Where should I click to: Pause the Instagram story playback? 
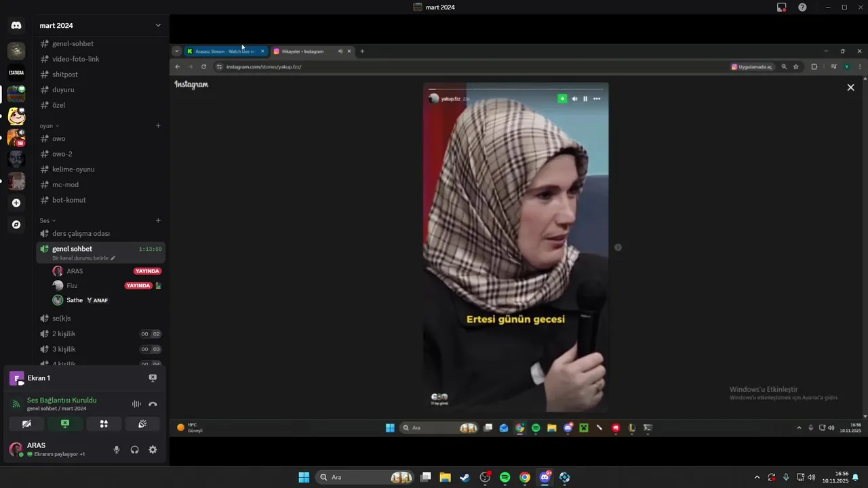click(x=585, y=99)
